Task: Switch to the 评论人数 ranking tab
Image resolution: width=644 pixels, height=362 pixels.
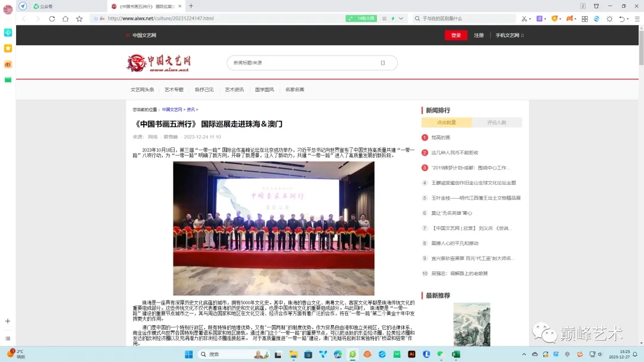Action: [x=498, y=122]
